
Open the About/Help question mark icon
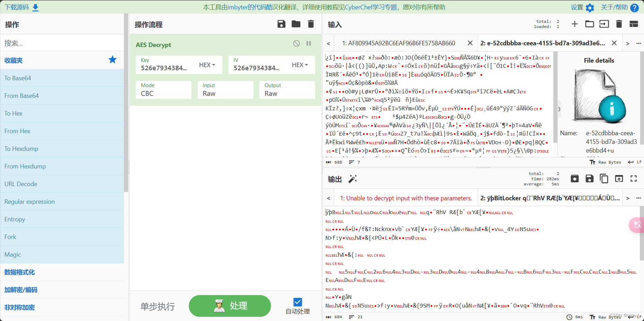click(x=635, y=8)
